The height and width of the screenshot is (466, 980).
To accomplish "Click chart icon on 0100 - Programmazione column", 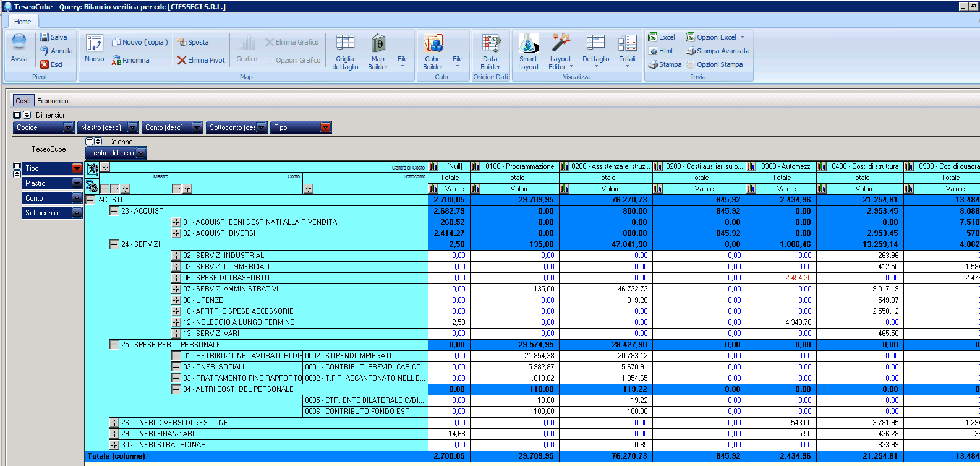I will click(475, 166).
